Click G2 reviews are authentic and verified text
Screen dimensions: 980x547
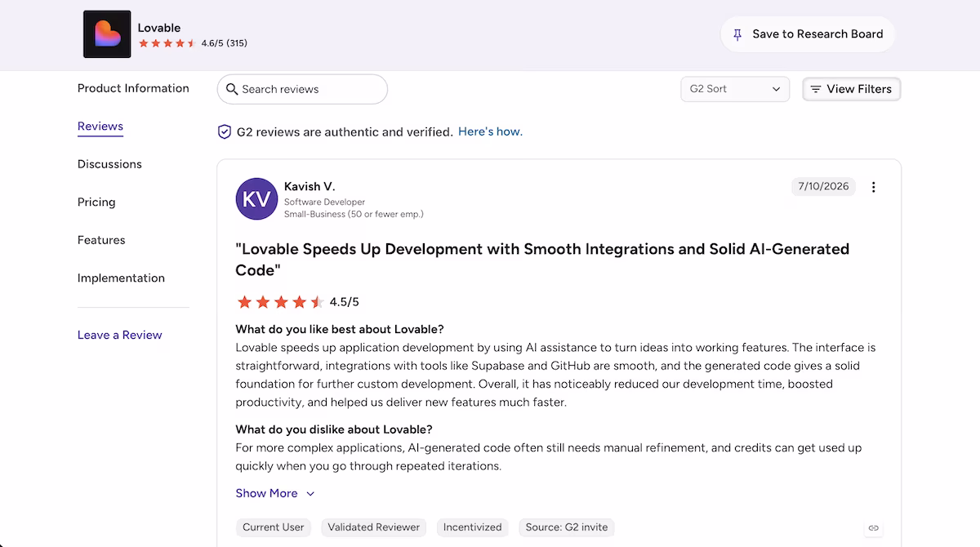click(x=345, y=131)
